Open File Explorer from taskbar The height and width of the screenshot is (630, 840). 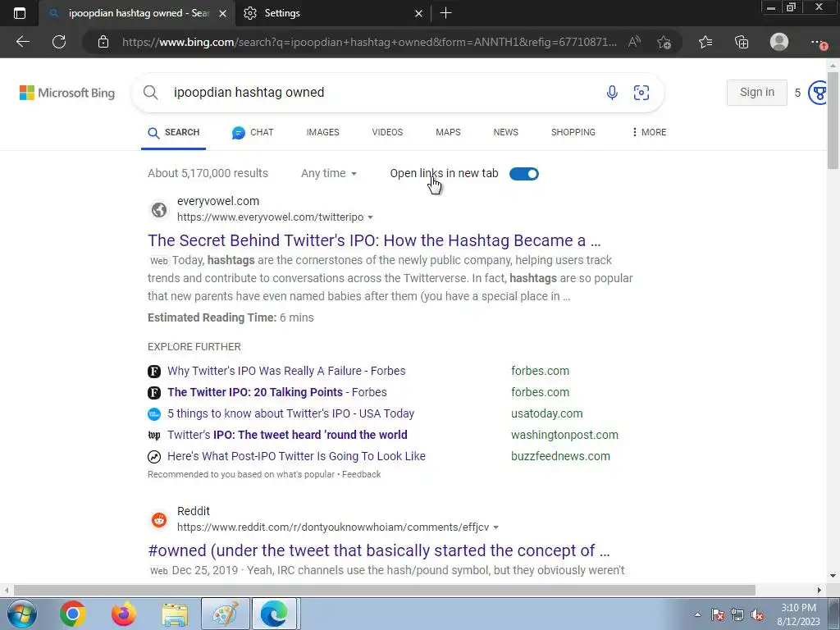click(x=175, y=614)
